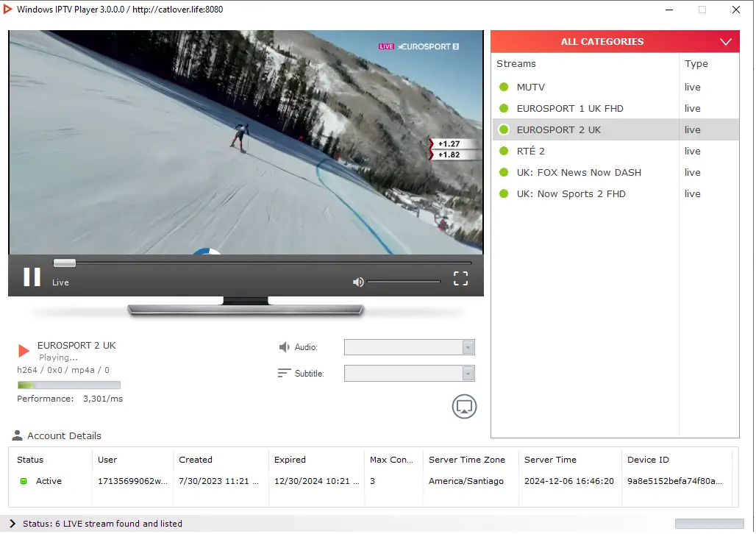Click the Server Time Zone column header
Viewport: 756px width, 534px height.
coord(467,460)
